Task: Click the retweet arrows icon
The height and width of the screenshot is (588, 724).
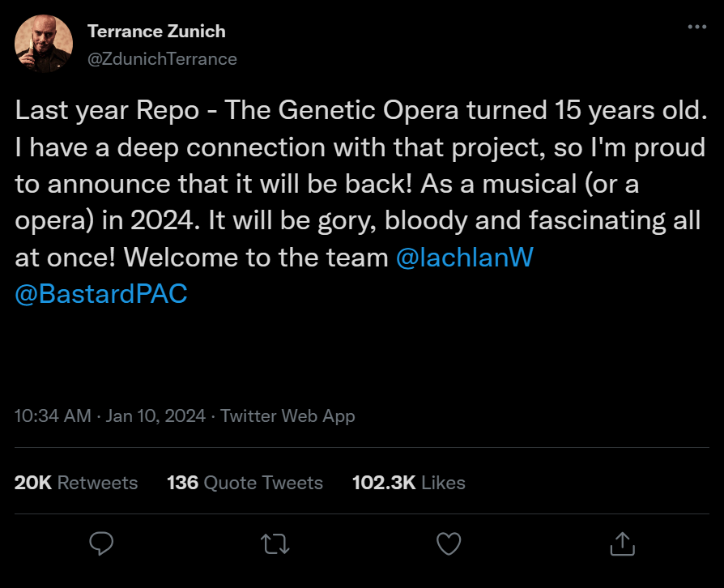Action: click(275, 543)
